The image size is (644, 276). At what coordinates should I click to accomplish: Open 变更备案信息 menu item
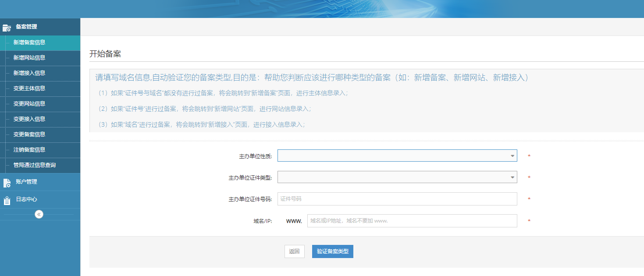pos(40,134)
